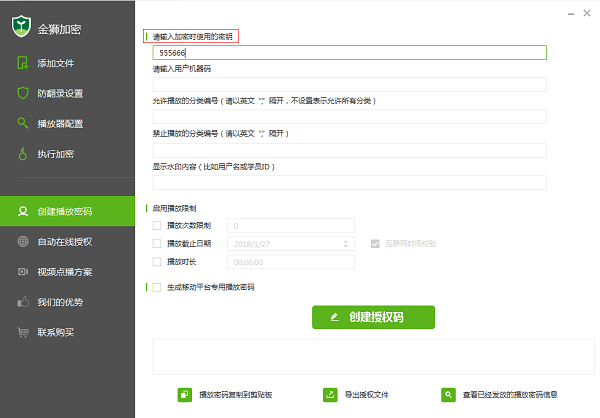The image size is (600, 418).
Task: Click the 添加文件 file icon
Action: click(23, 63)
